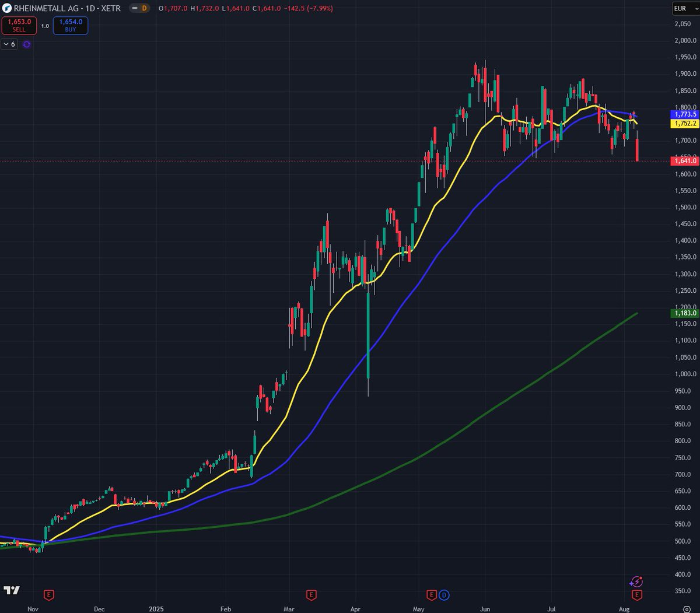This screenshot has height=613, width=700.
Task: Click the blue dividend D marker
Action: click(x=443, y=595)
